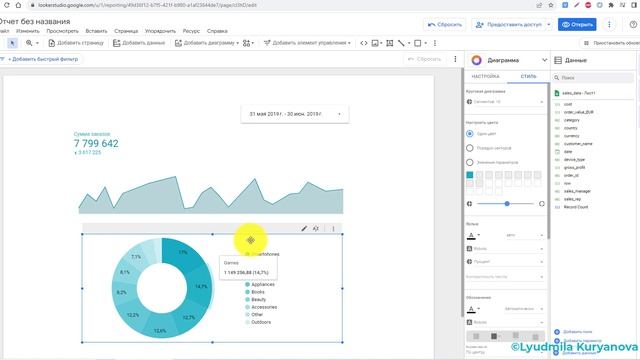Choose the third legend position button
Screen dimensions: 640x360
(x=516, y=336)
